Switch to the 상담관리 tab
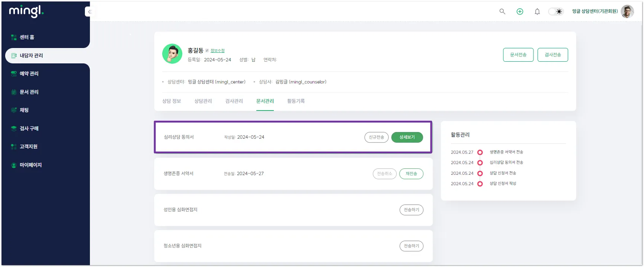The image size is (644, 267). pos(203,101)
